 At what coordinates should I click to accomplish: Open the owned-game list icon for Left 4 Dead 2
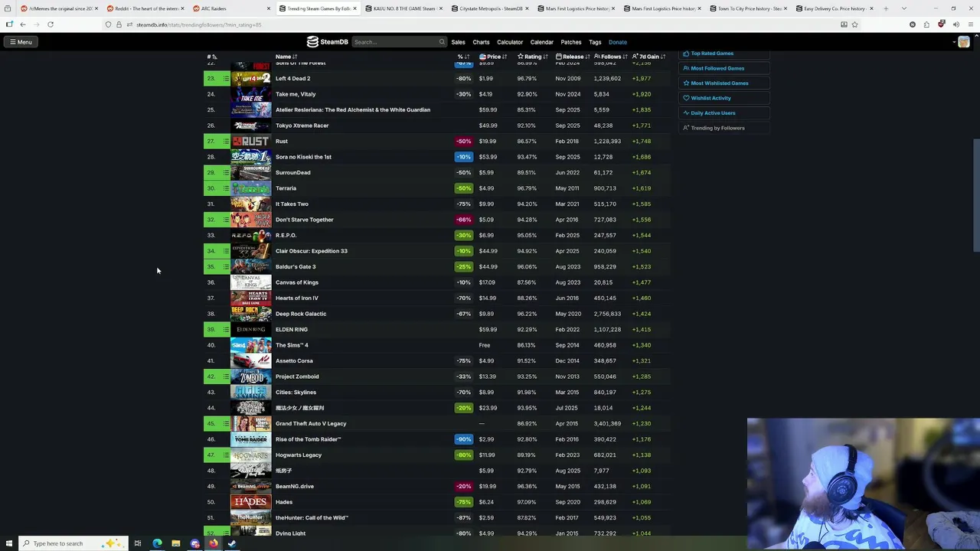point(226,79)
